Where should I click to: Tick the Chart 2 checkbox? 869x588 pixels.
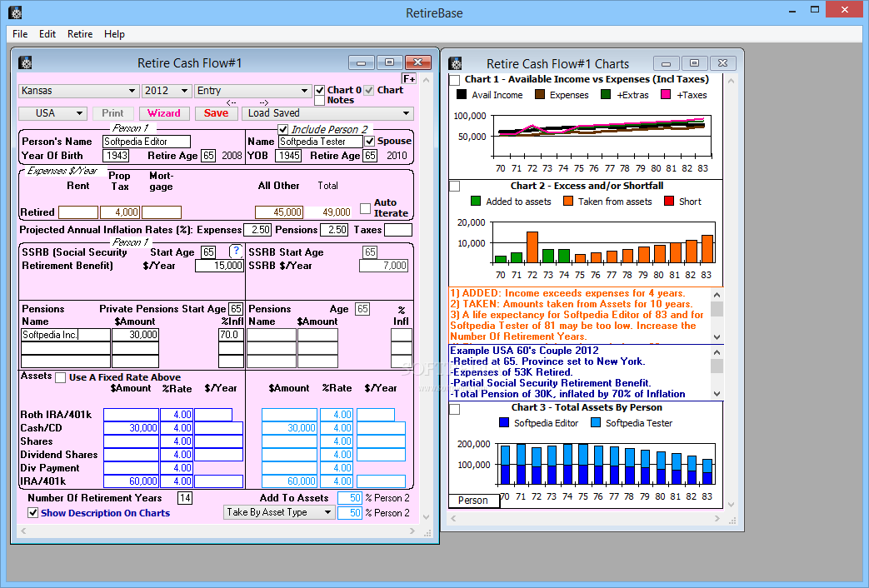point(454,187)
